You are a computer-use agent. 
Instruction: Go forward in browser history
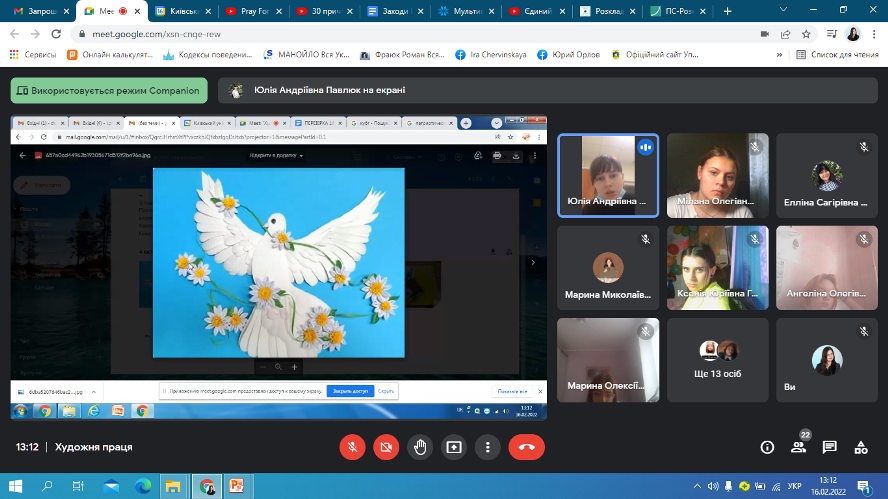[35, 34]
